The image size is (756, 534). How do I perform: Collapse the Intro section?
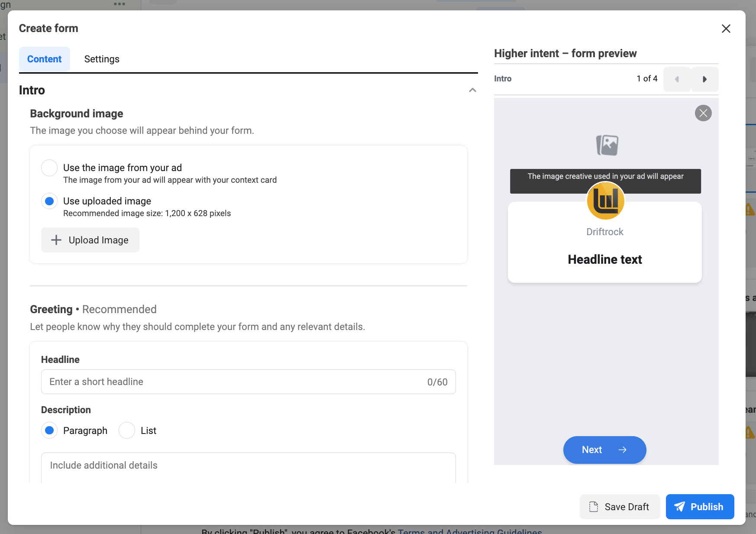click(472, 90)
